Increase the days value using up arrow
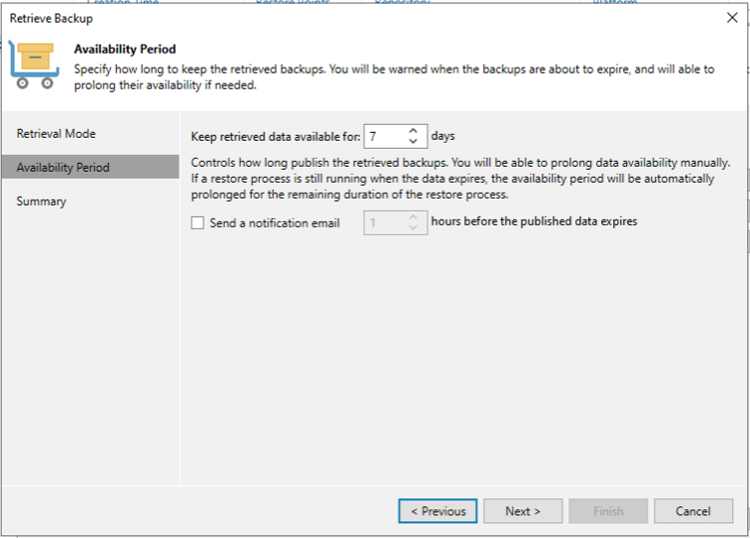This screenshot has height=538, width=750. tap(413, 131)
